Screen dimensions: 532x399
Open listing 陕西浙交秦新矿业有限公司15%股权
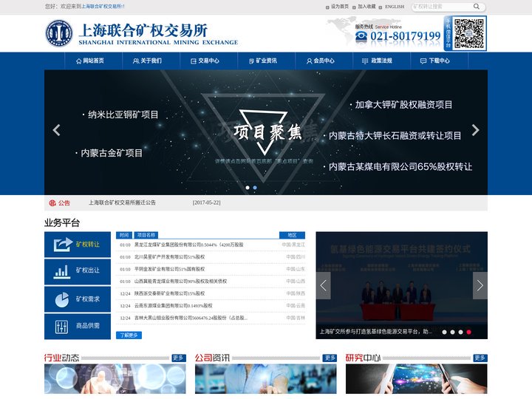[170, 293]
